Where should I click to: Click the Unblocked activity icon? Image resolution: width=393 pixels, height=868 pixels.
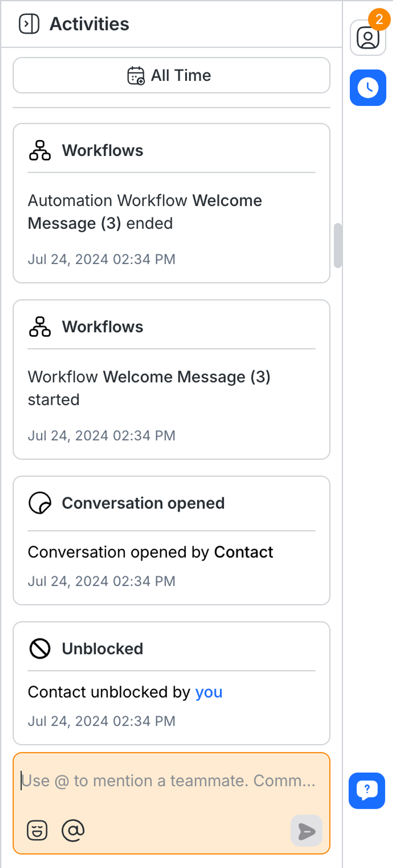(x=40, y=649)
